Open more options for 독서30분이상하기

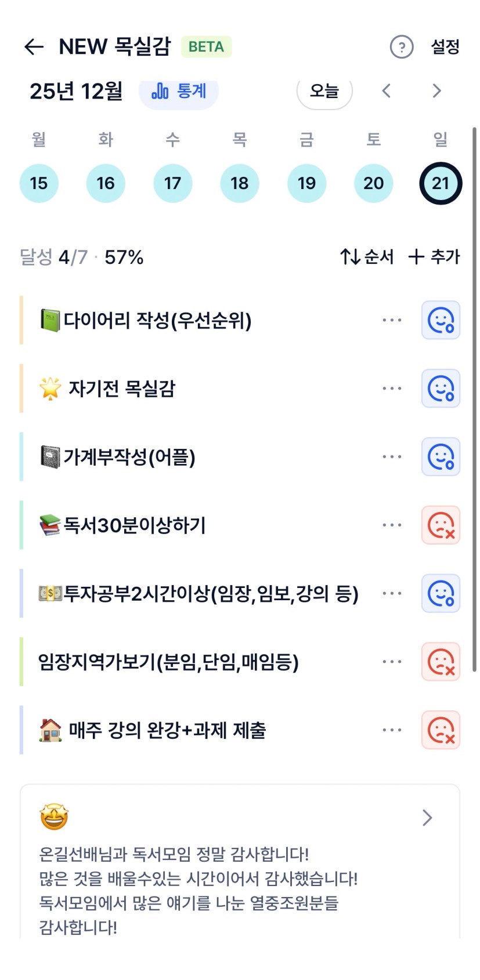pyautogui.click(x=392, y=525)
